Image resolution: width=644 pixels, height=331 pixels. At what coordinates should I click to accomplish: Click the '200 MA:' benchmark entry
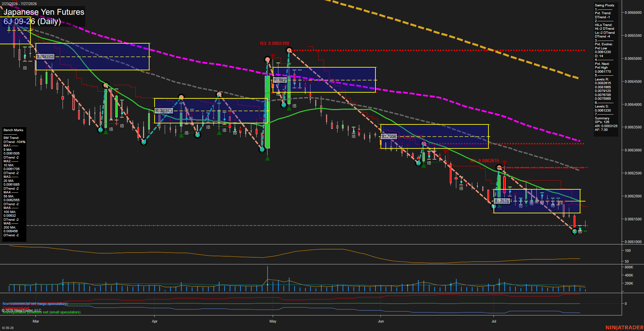click(x=9, y=228)
